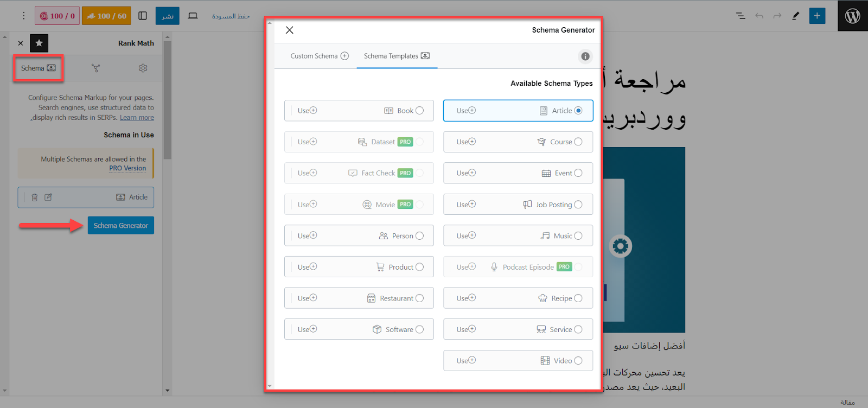Select the pencil edit tool
868x408 pixels.
tap(796, 16)
